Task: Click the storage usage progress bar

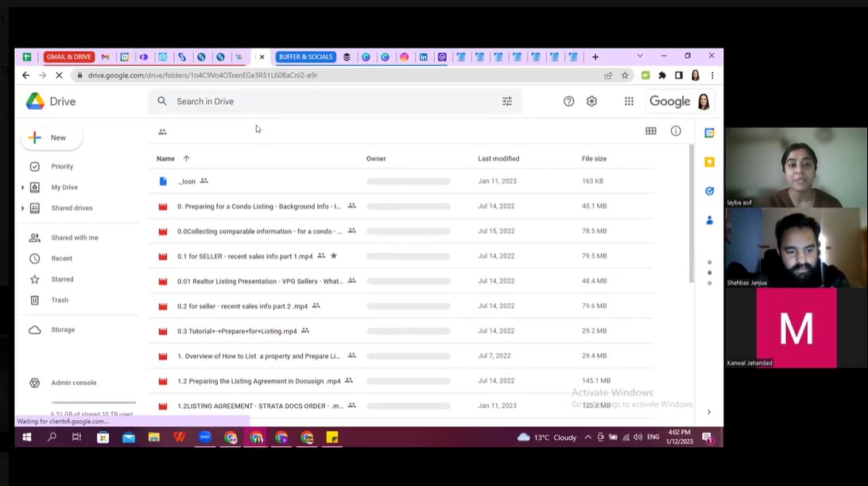Action: [93, 402]
